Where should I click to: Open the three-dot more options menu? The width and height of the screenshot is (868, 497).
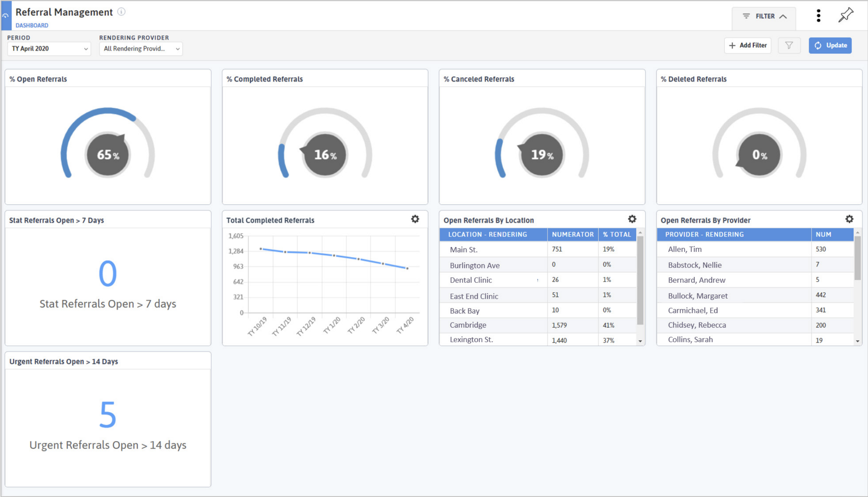818,16
